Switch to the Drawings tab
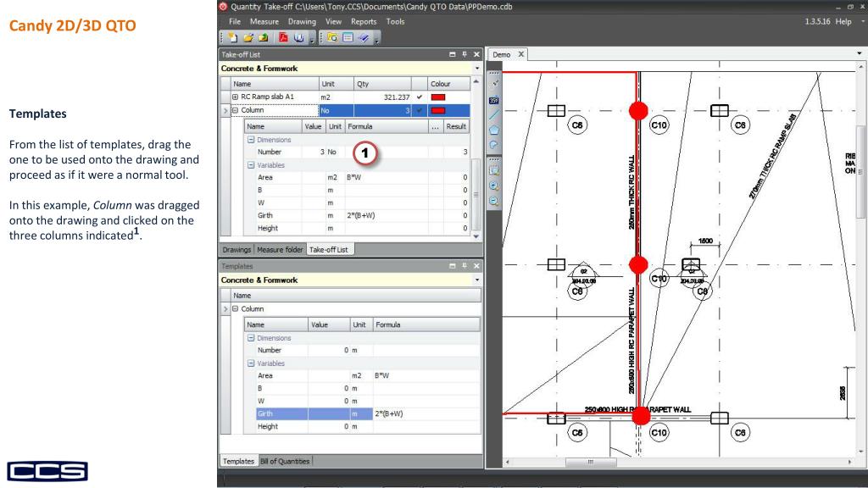 click(x=236, y=250)
